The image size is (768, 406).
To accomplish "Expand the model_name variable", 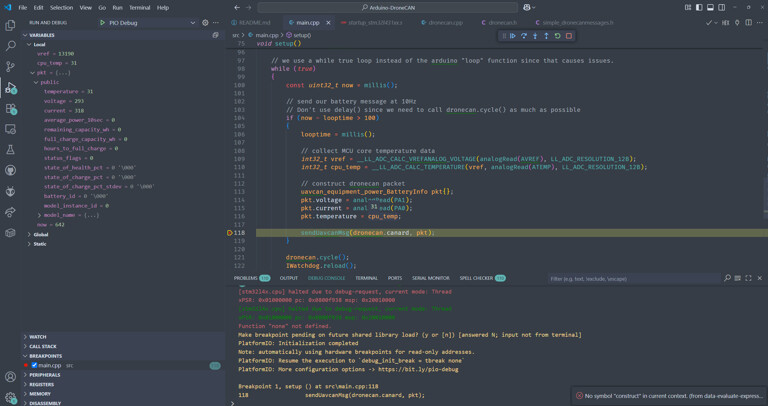I will [x=39, y=215].
